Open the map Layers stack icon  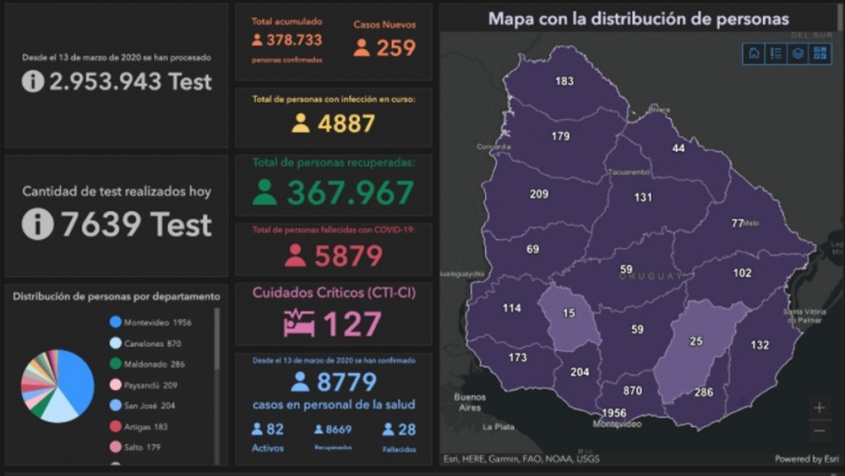point(798,54)
